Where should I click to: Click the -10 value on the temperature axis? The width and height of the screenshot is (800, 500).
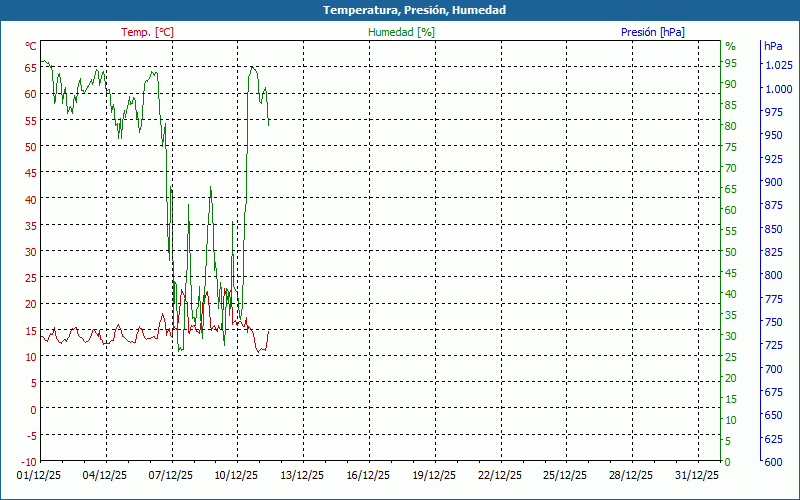29,461
